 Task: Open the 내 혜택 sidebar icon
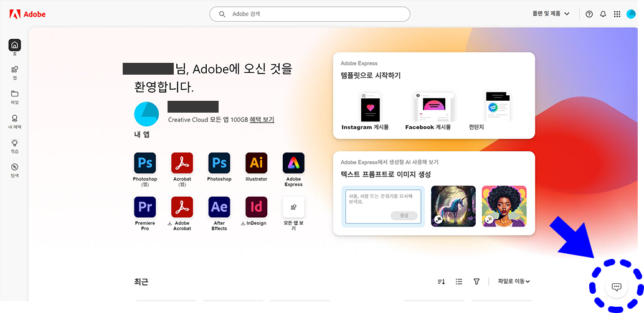point(15,119)
